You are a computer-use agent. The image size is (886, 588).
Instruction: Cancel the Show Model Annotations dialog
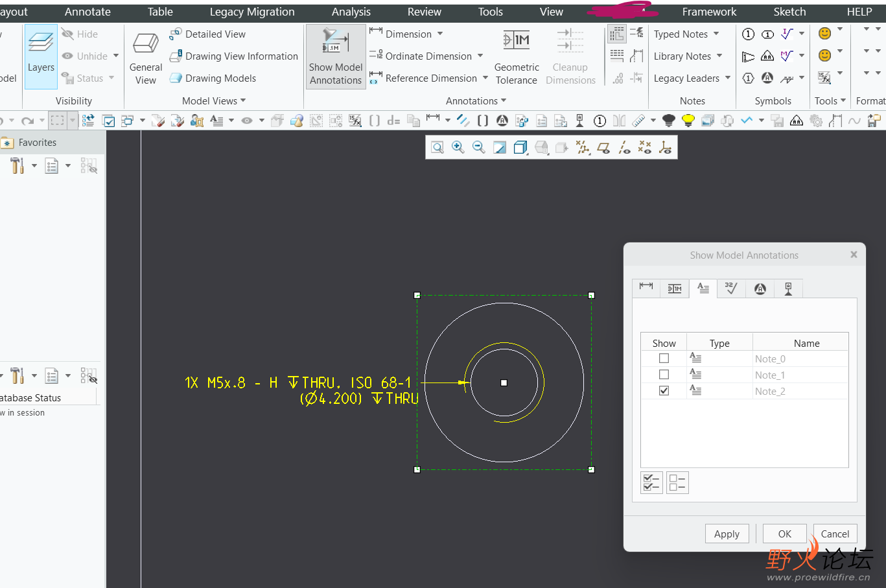835,534
